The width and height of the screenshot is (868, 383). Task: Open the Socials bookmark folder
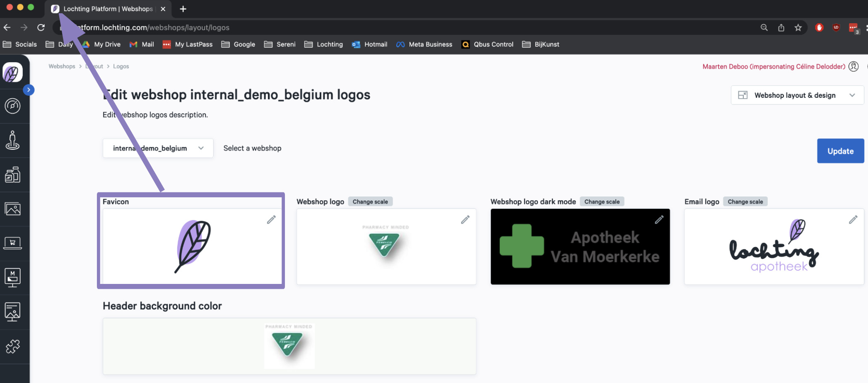[x=20, y=44]
